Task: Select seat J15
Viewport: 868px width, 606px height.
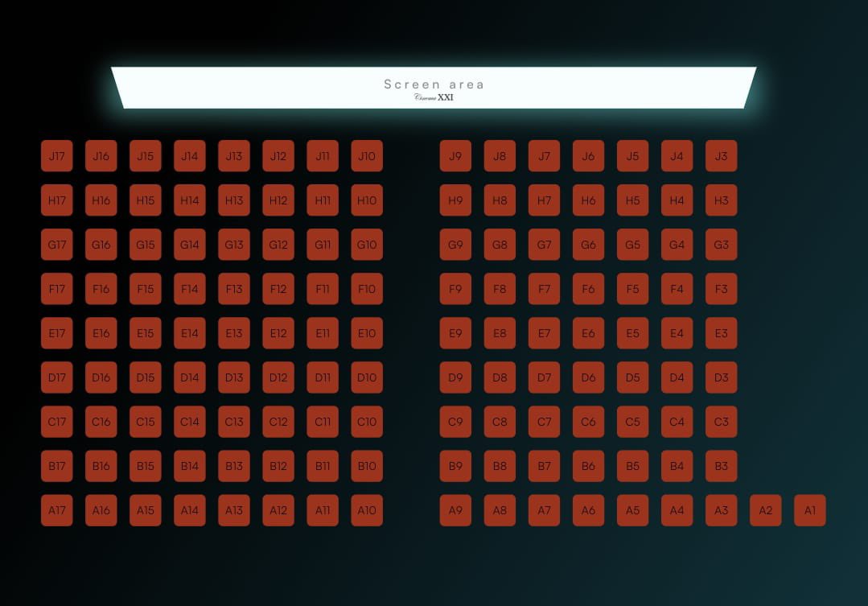Action: click(146, 155)
